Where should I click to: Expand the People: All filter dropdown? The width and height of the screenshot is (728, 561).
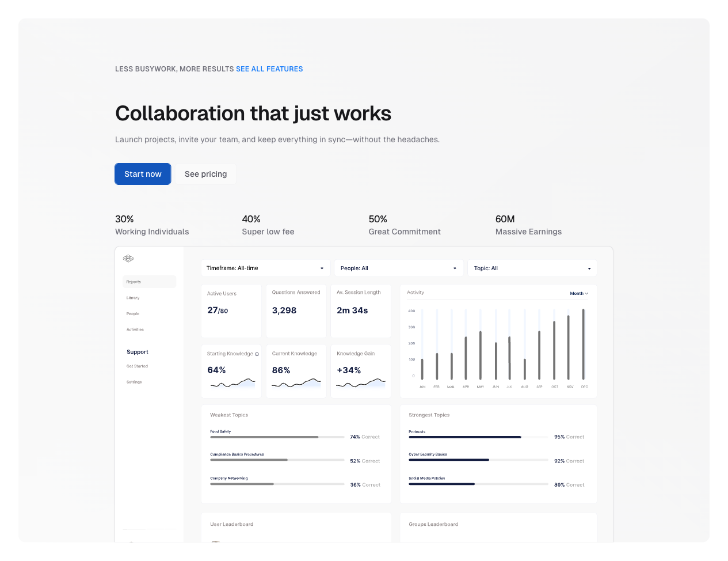[x=398, y=268]
